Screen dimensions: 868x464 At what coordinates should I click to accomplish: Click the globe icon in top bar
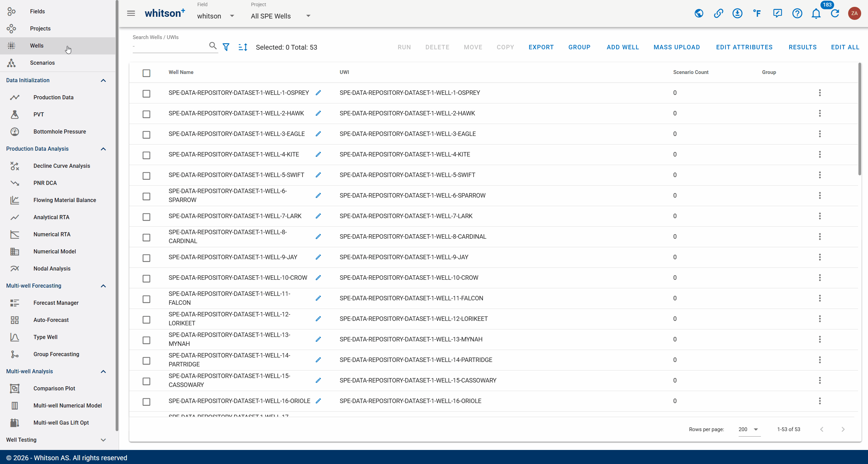coord(699,13)
